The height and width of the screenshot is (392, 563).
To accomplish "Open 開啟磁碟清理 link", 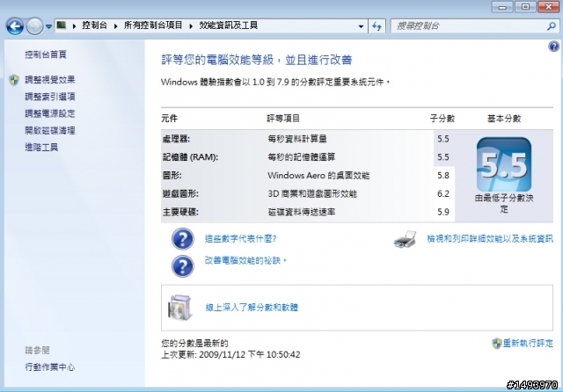I will point(50,131).
